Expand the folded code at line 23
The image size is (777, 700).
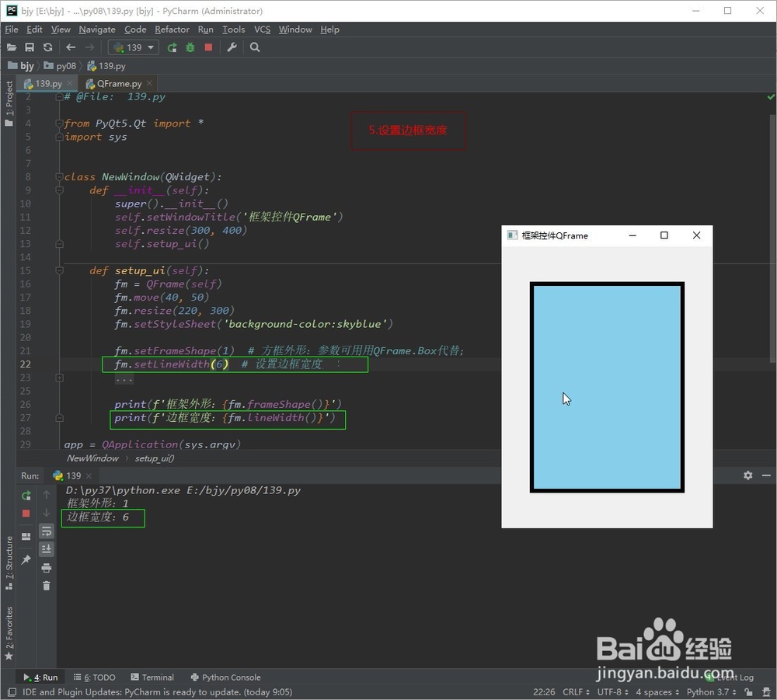(60, 378)
